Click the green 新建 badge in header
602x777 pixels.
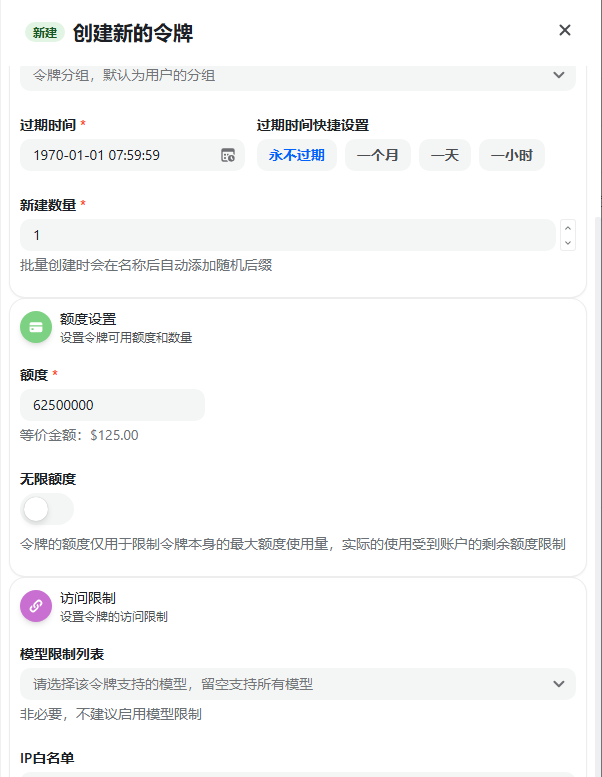click(x=45, y=33)
